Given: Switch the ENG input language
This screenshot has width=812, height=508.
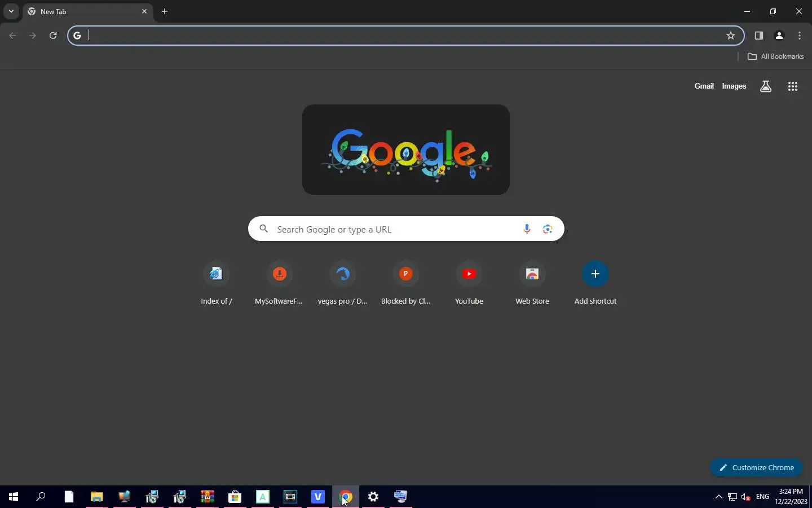Looking at the screenshot, I should [x=762, y=497].
